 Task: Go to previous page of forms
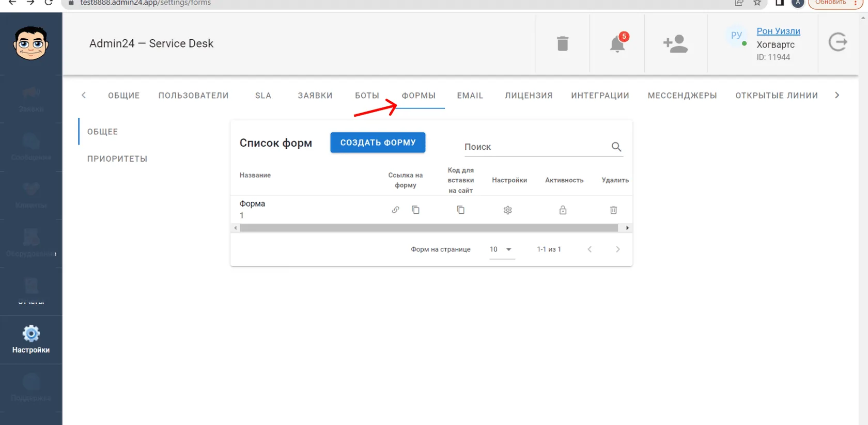(590, 249)
